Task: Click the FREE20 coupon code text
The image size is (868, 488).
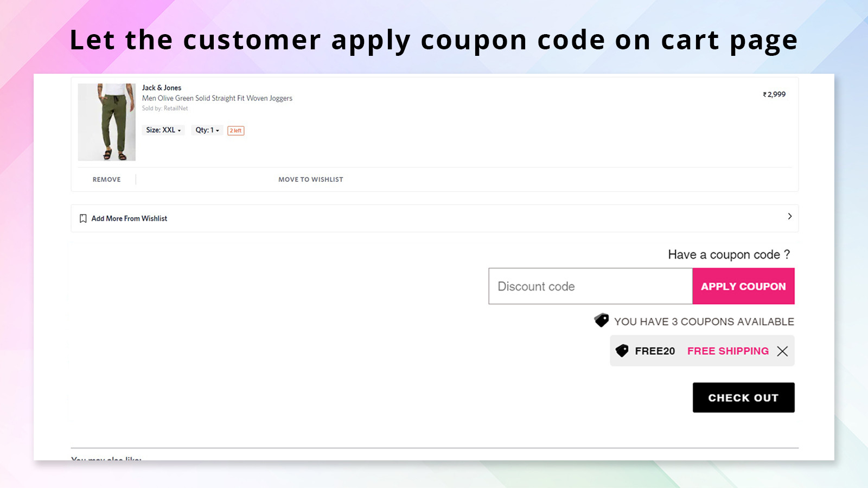Action: [655, 351]
